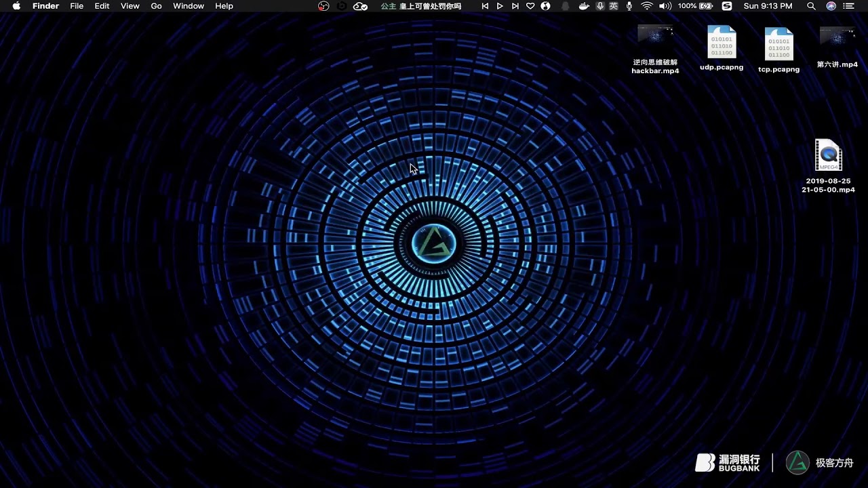
Task: Click the 2019-08-25 21-05-00.mp4 name label
Action: (x=828, y=186)
